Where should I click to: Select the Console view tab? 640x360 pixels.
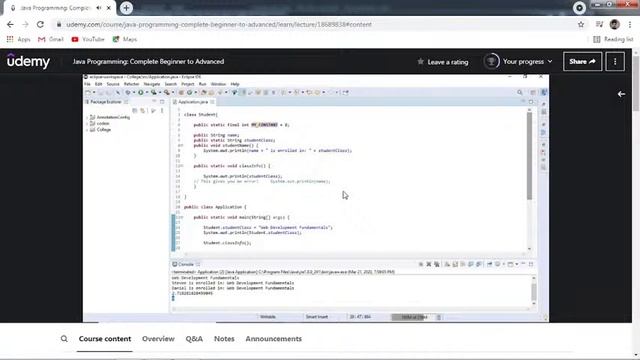tap(186, 264)
